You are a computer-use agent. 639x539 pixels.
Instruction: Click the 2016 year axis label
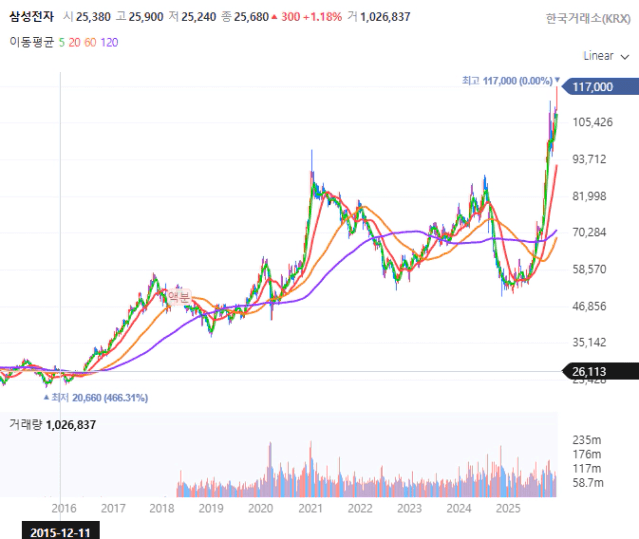(64, 508)
